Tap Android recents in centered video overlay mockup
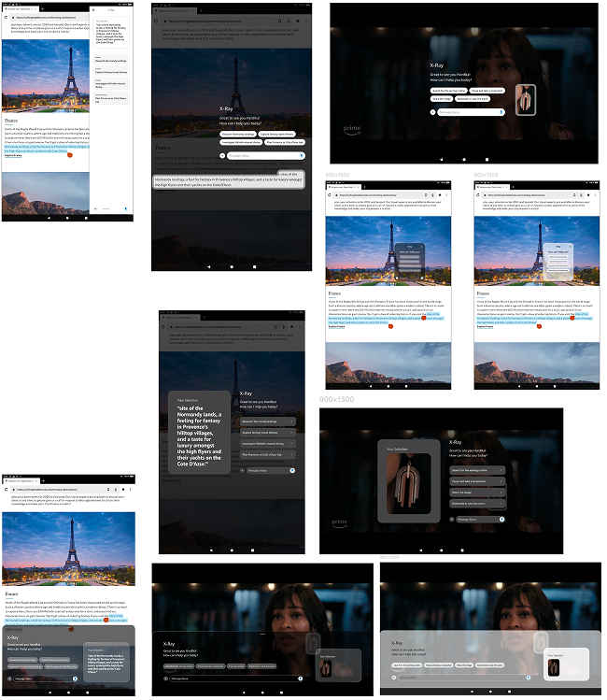The height and width of the screenshot is (700, 607). tap(487, 160)
